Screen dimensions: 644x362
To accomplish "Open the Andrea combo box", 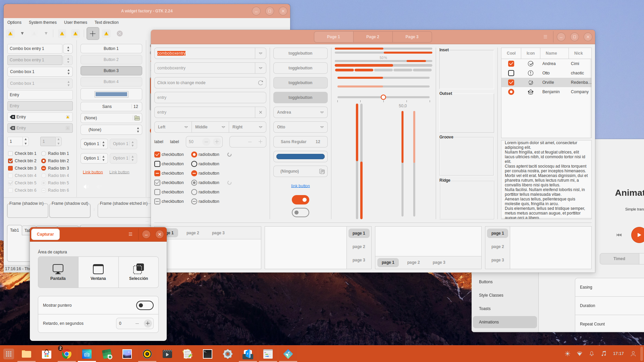I will tap(301, 112).
